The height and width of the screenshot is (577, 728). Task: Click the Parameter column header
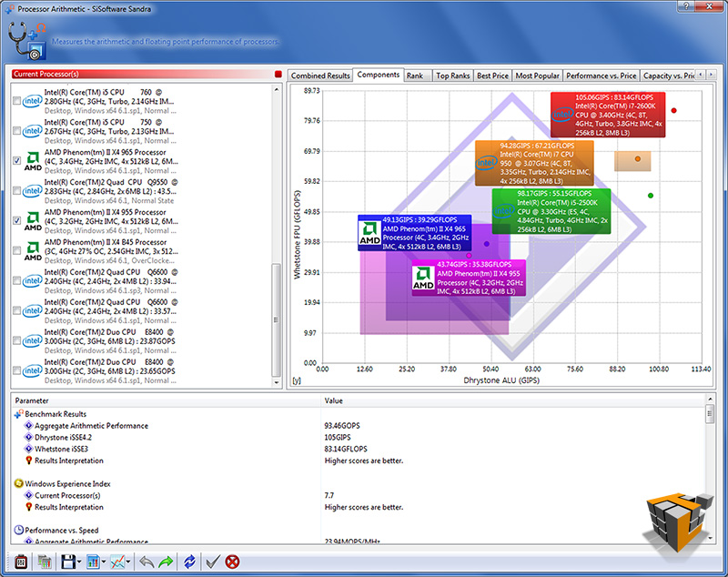(167, 400)
